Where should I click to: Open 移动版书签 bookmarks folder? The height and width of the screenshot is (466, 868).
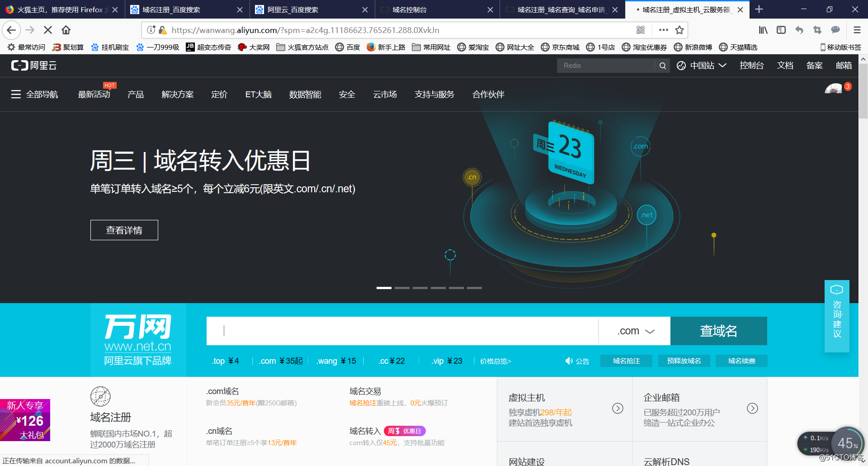point(840,47)
